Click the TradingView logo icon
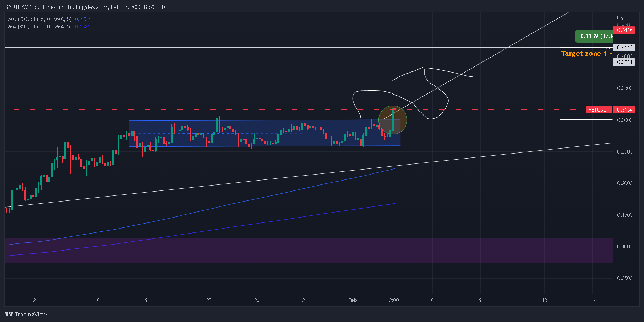 tap(9, 314)
